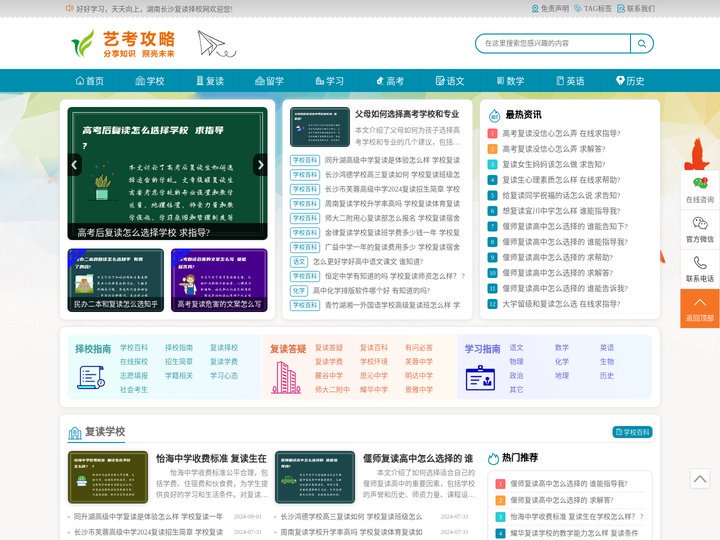Go to next carousel slide arrow
This screenshot has width=720, height=540.
(x=260, y=165)
